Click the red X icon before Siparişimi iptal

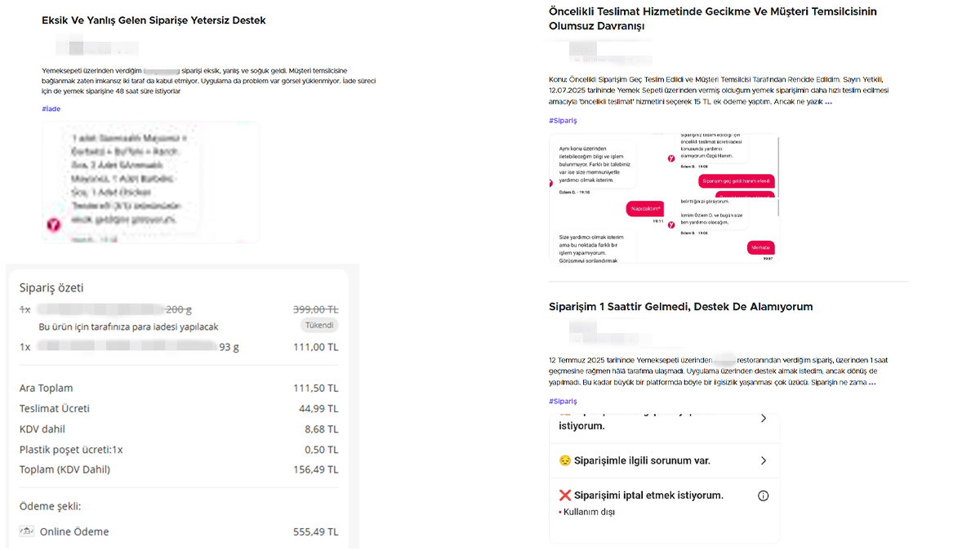[565, 495]
